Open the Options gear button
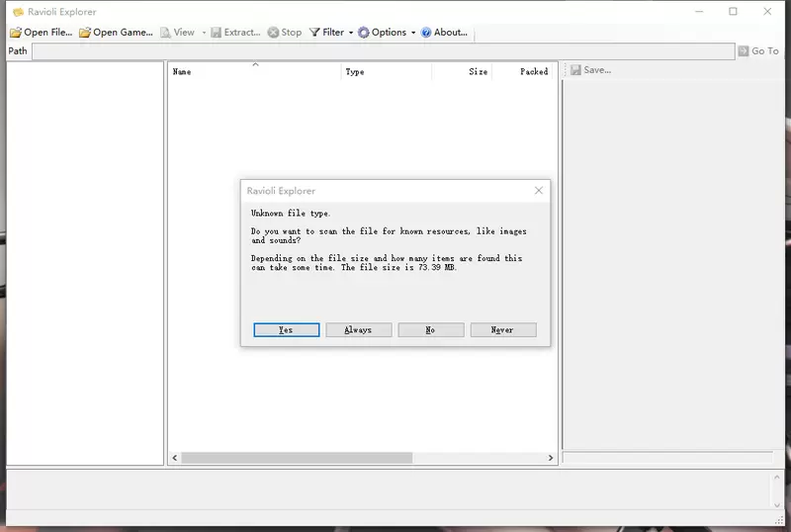791x532 pixels. (x=382, y=33)
